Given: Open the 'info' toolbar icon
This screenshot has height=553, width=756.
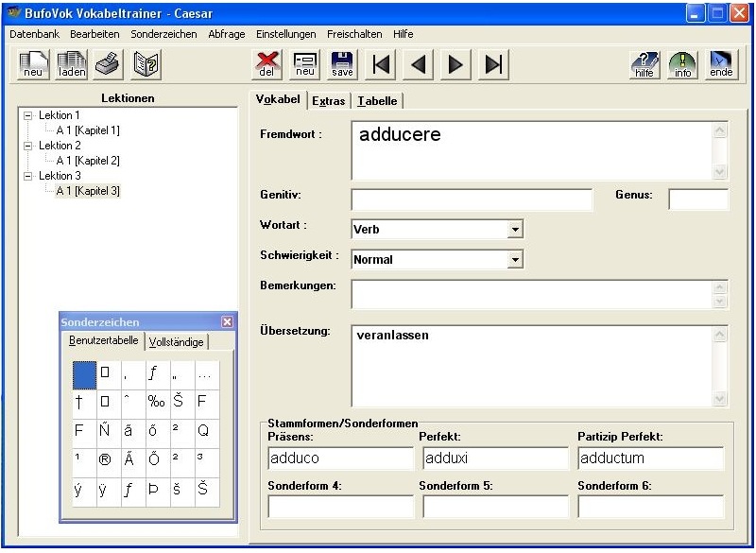Looking at the screenshot, I should click(x=682, y=64).
